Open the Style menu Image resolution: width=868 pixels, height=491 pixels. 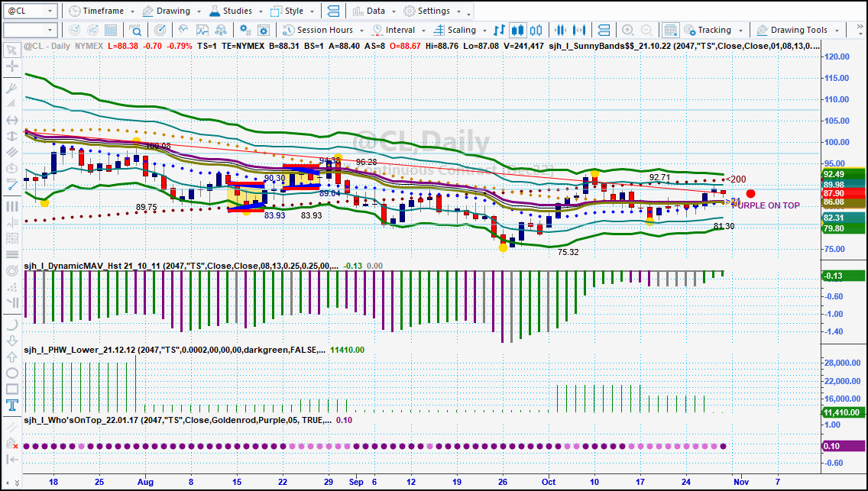(293, 11)
